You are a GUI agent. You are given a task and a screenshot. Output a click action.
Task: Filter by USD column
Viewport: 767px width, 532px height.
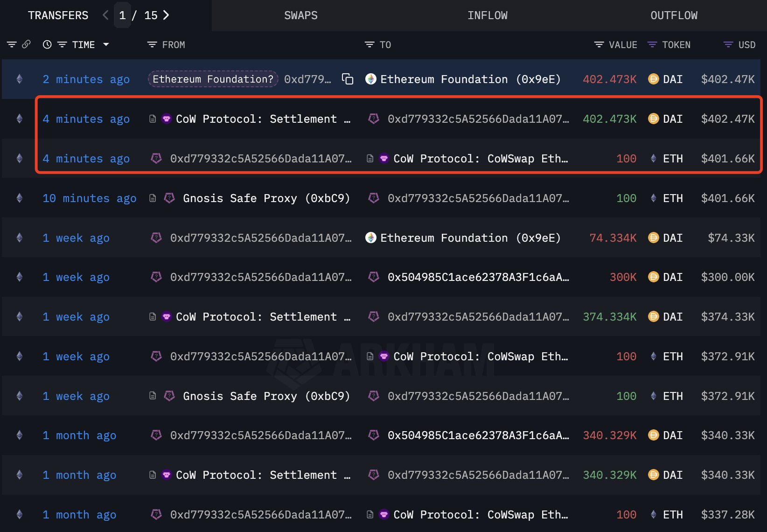[x=728, y=45]
